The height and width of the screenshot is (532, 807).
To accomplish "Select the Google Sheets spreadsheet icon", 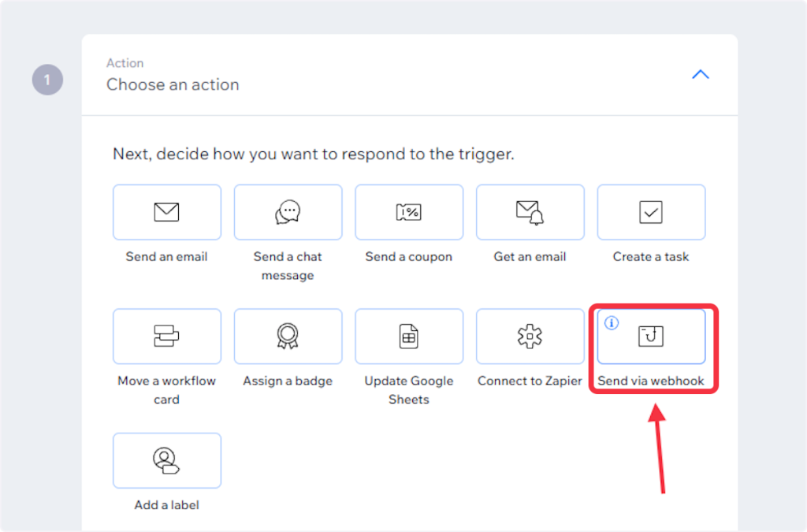I will coord(409,337).
